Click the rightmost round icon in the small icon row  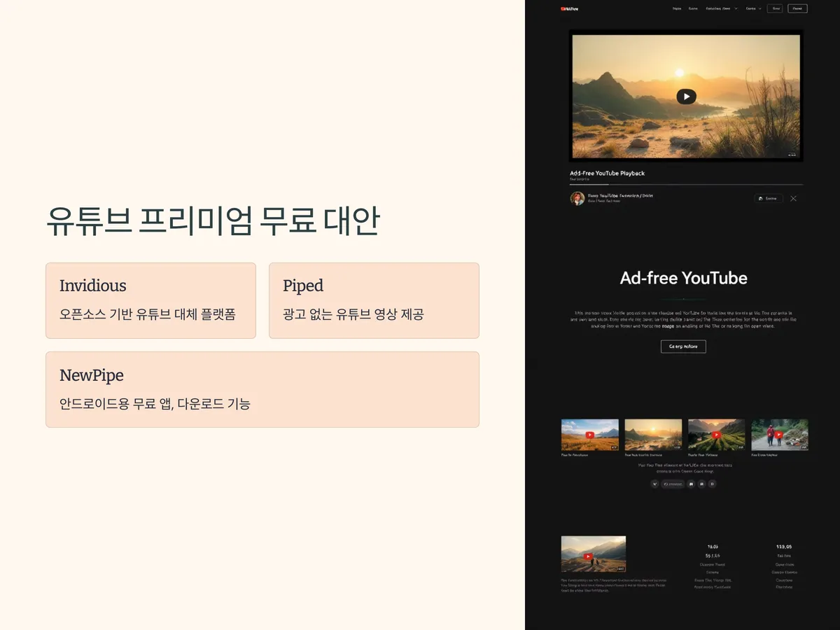pos(713,484)
